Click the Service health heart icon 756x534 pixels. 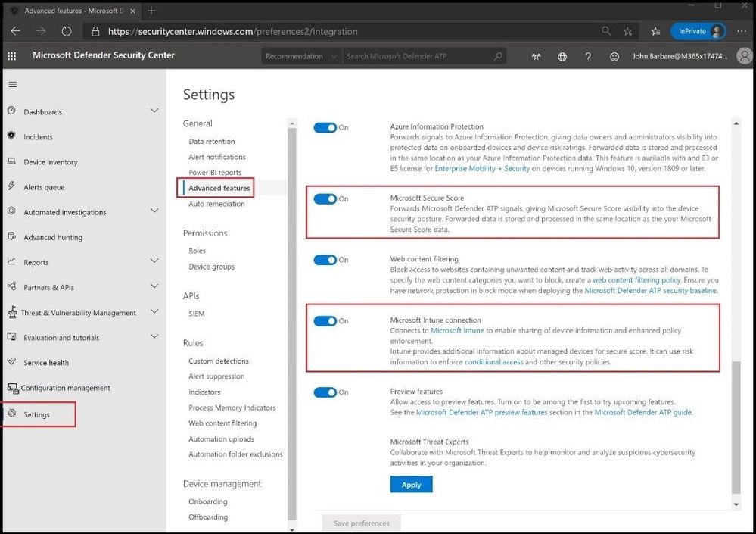[x=11, y=361]
